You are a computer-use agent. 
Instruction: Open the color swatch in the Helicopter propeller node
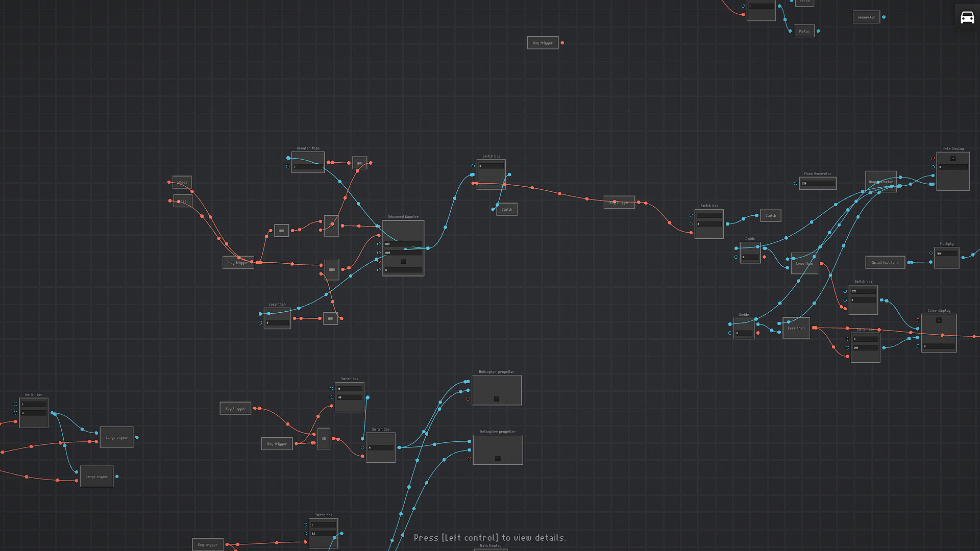pyautogui.click(x=496, y=397)
